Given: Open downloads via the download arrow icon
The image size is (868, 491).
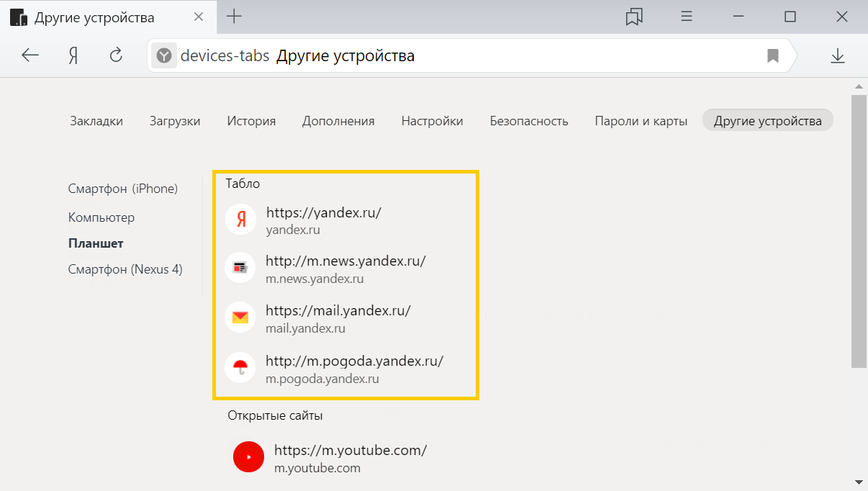Looking at the screenshot, I should tap(837, 55).
